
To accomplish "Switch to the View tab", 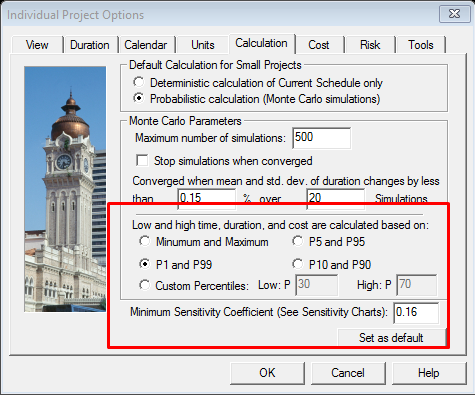I will pyautogui.click(x=37, y=45).
